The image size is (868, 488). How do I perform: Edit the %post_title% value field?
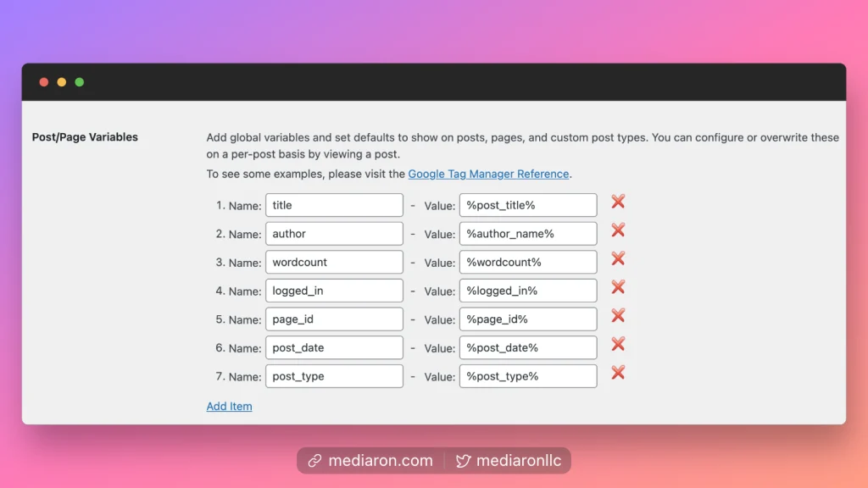[x=528, y=205]
